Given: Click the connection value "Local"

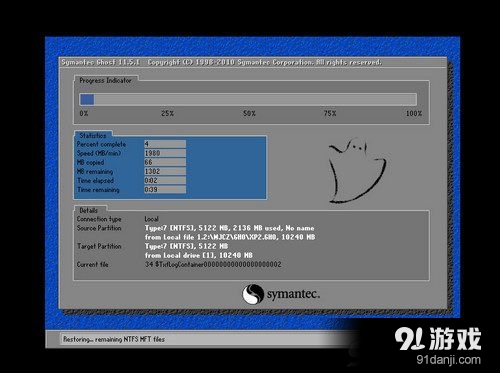Looking at the screenshot, I should point(151,219).
